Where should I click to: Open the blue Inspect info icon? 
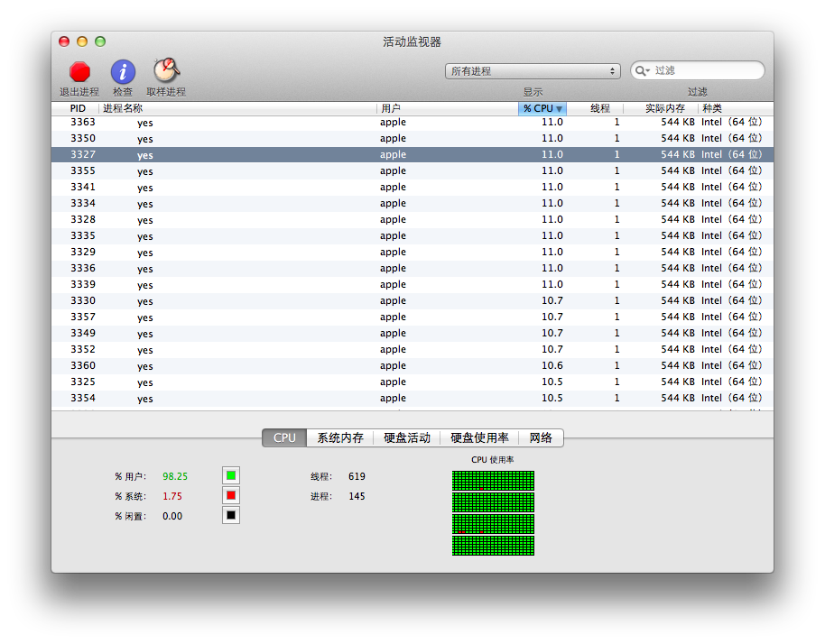tap(123, 72)
